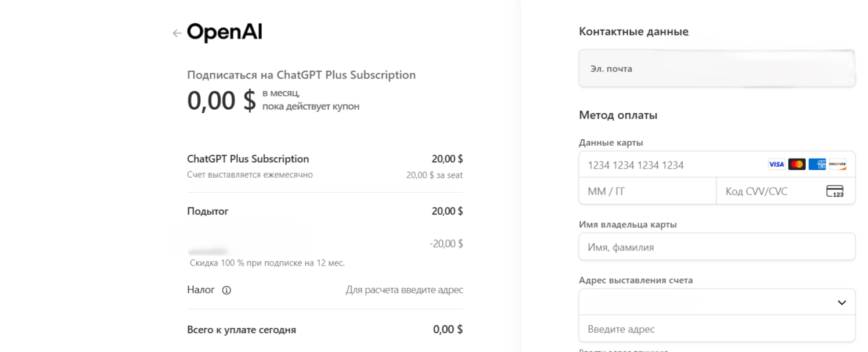Click the Mastercard icon
The height and width of the screenshot is (352, 868).
[x=797, y=164]
